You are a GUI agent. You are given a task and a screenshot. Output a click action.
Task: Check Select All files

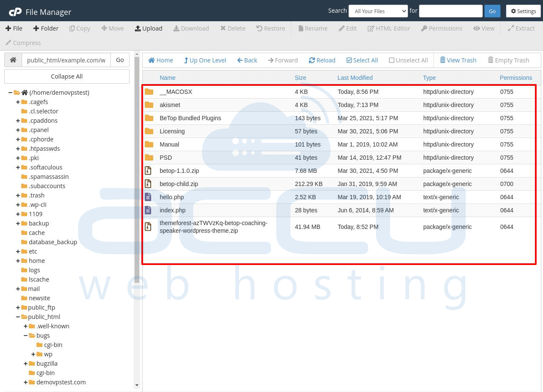pos(362,60)
